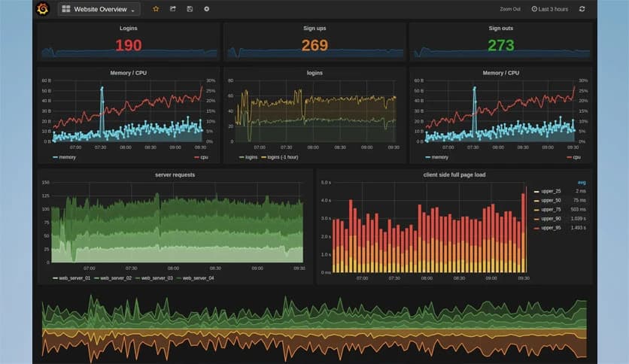Star the Website Overview dashboard
Screen dimensions: 629x364
[156, 9]
